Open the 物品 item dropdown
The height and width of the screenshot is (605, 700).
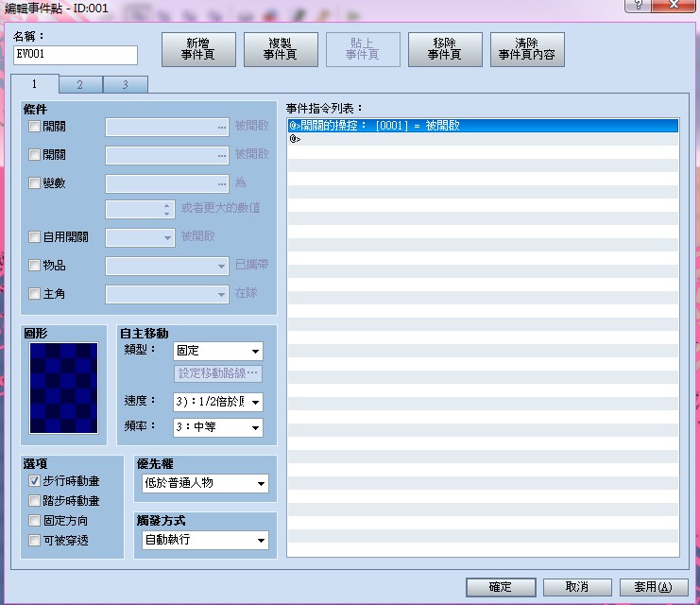167,266
